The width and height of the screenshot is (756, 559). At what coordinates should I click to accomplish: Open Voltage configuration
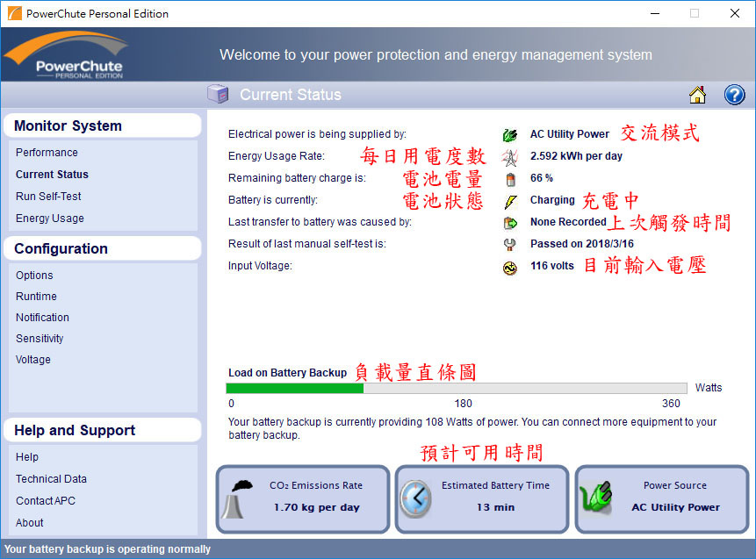pyautogui.click(x=33, y=360)
